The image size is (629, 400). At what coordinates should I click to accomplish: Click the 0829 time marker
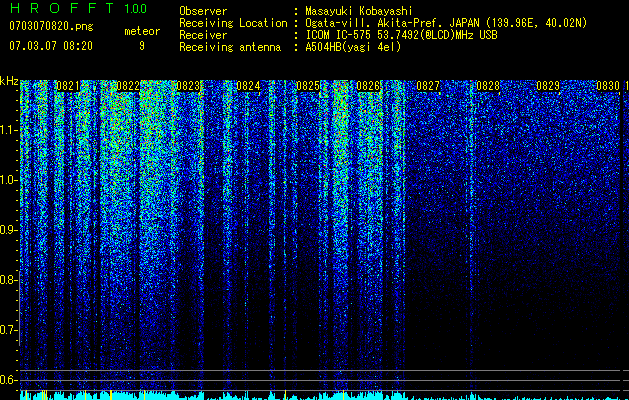548,86
